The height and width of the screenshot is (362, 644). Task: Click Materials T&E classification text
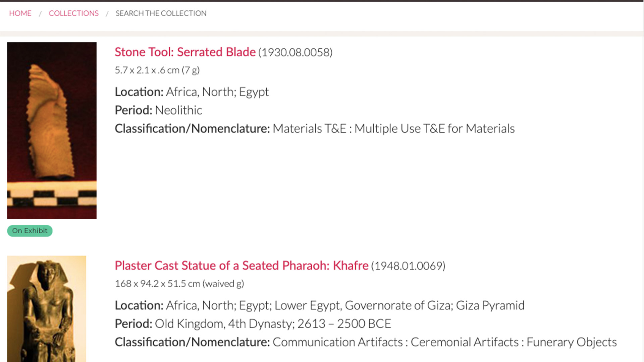[309, 128]
